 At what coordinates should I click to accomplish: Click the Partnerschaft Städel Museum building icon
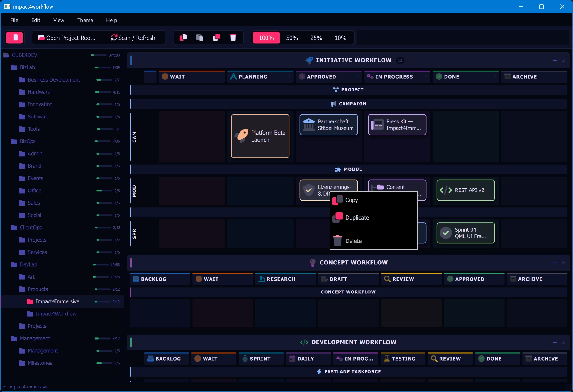point(308,125)
